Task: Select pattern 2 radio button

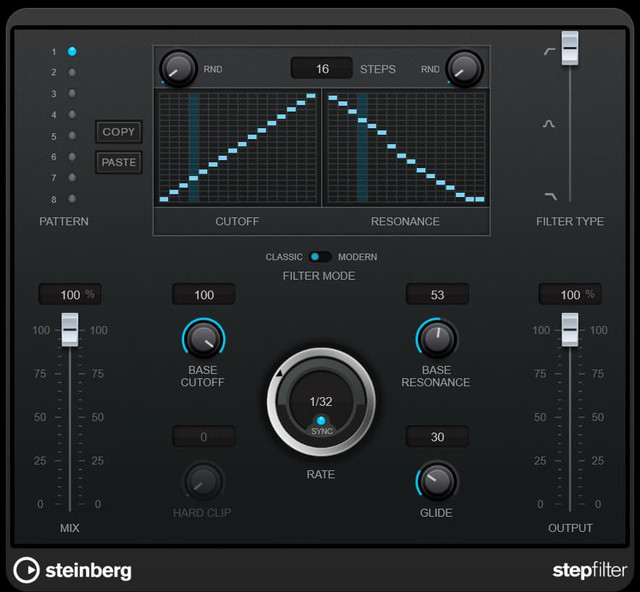Action: click(x=72, y=72)
